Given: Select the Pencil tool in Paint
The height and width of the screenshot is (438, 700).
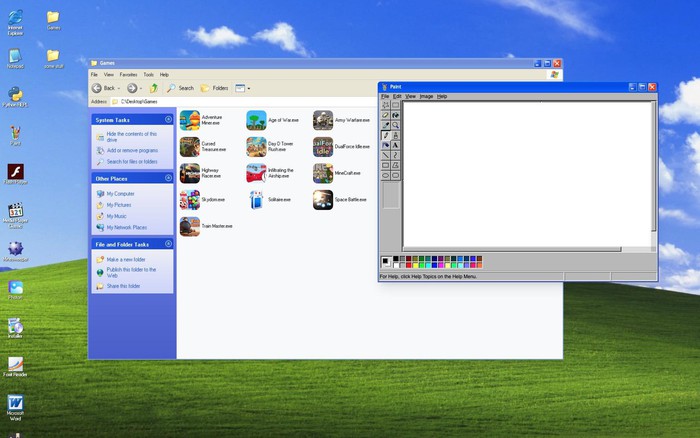Looking at the screenshot, I should (386, 135).
